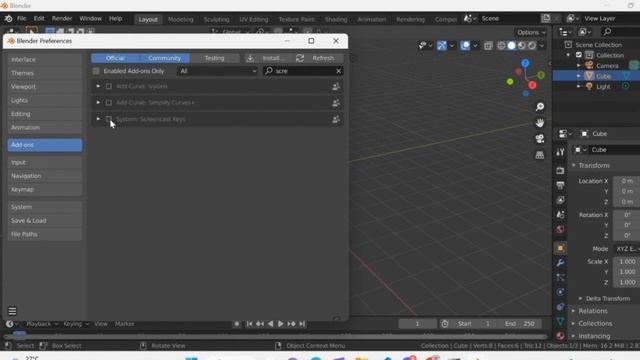Viewport: 640px width, 360px height.
Task: Open the viewport Options dropdown
Action: tap(531, 32)
